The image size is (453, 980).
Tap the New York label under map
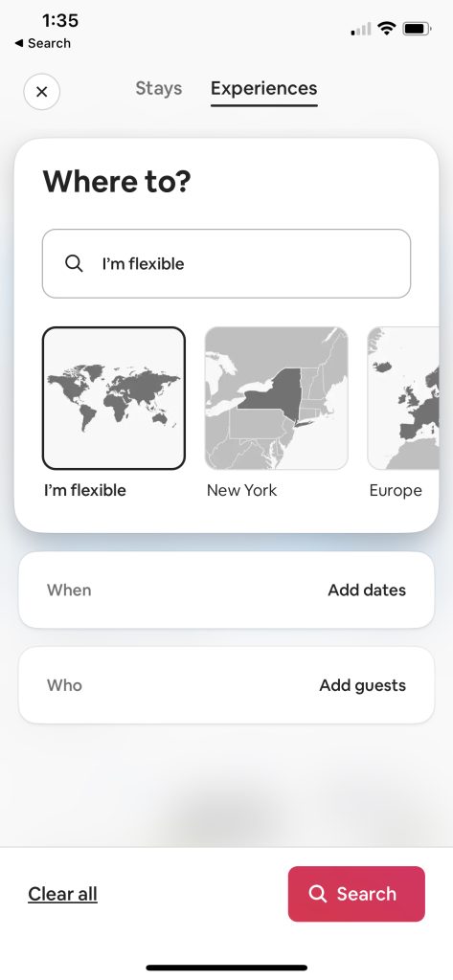[x=241, y=491]
